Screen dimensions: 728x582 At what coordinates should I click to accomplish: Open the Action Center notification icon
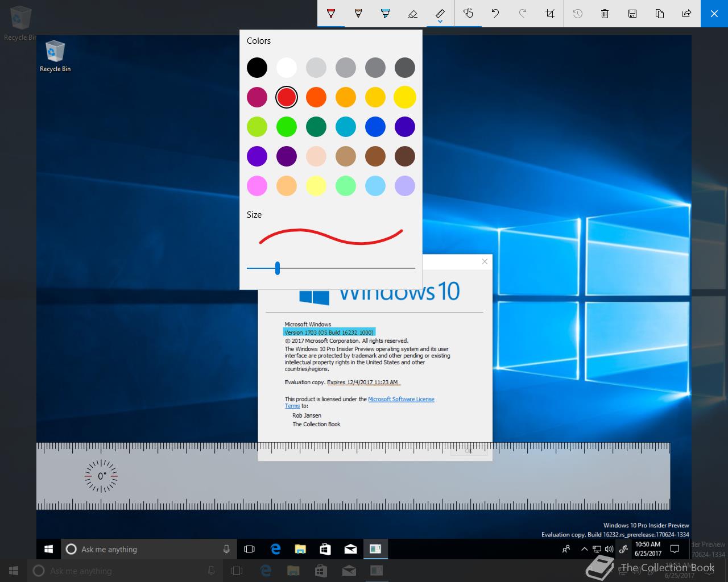pyautogui.click(x=675, y=549)
